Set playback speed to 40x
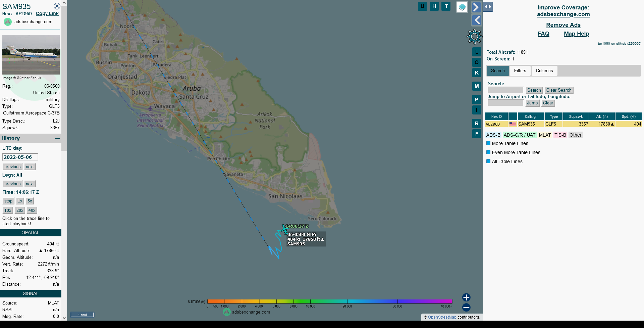 pos(32,210)
